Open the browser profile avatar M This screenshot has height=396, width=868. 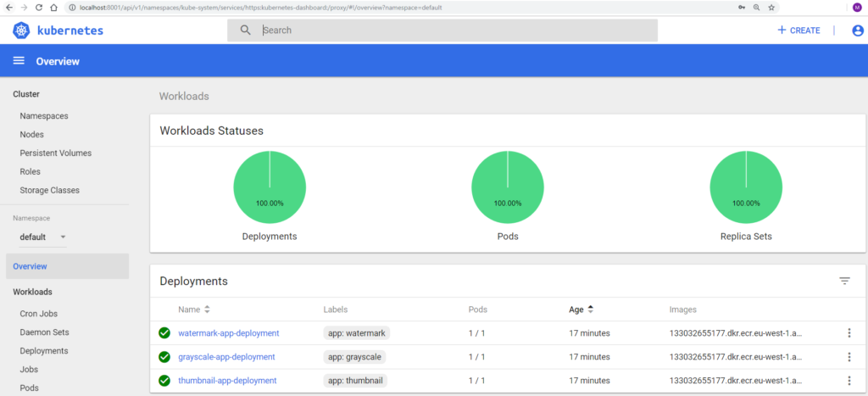coord(857,7)
